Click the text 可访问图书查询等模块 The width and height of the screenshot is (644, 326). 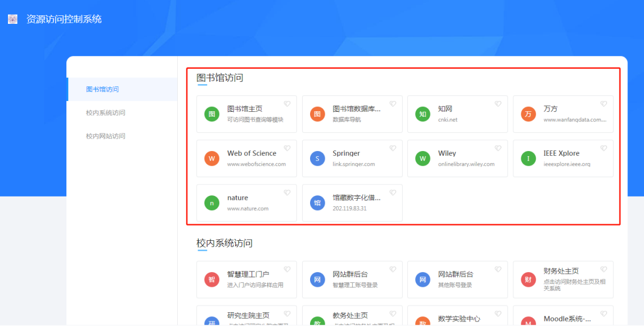[256, 120]
